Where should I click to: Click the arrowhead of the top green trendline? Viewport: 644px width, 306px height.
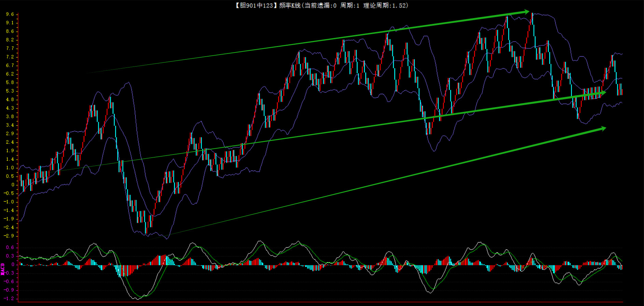pos(526,12)
